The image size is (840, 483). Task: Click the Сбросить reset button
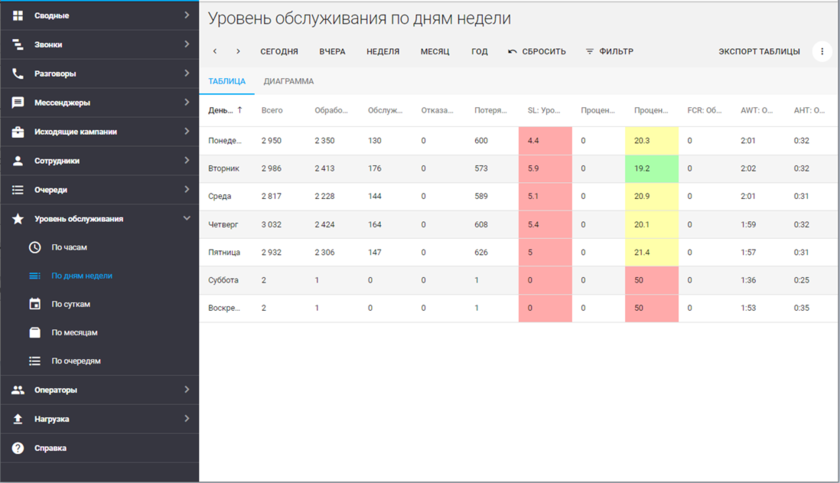[x=537, y=52]
